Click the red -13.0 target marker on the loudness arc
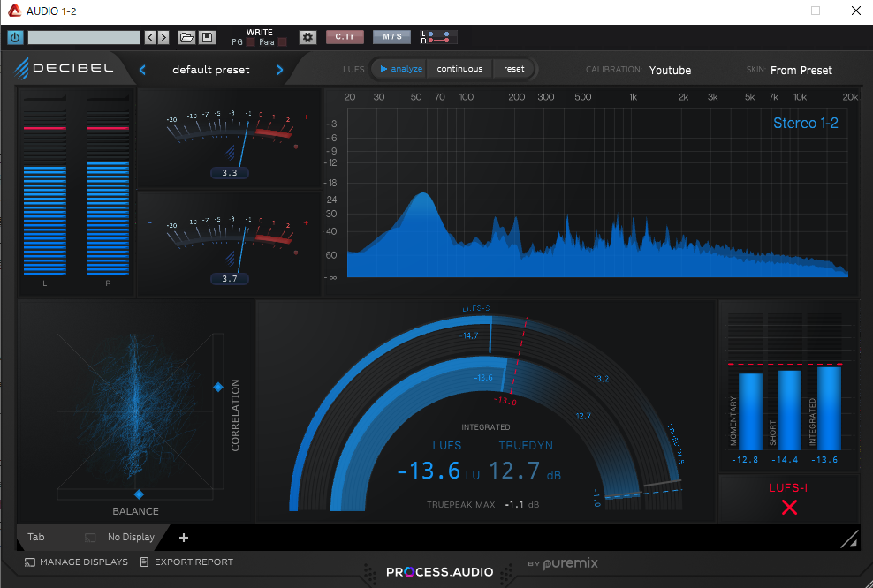 click(505, 401)
